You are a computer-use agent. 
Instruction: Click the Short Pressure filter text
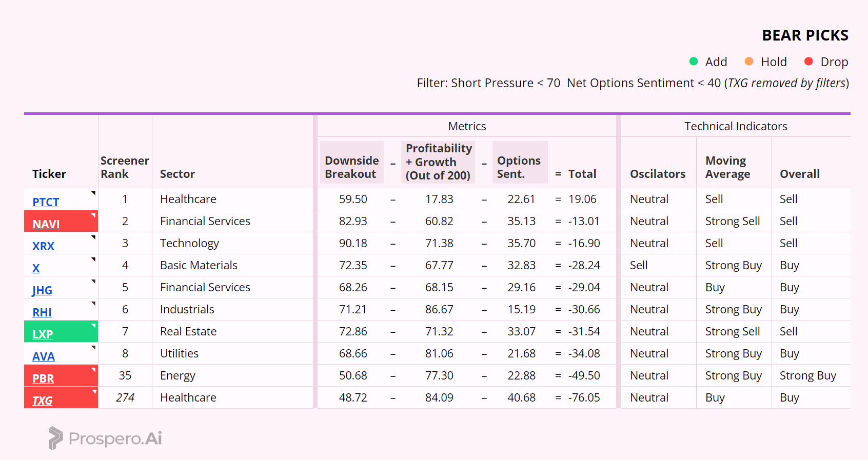tap(505, 83)
